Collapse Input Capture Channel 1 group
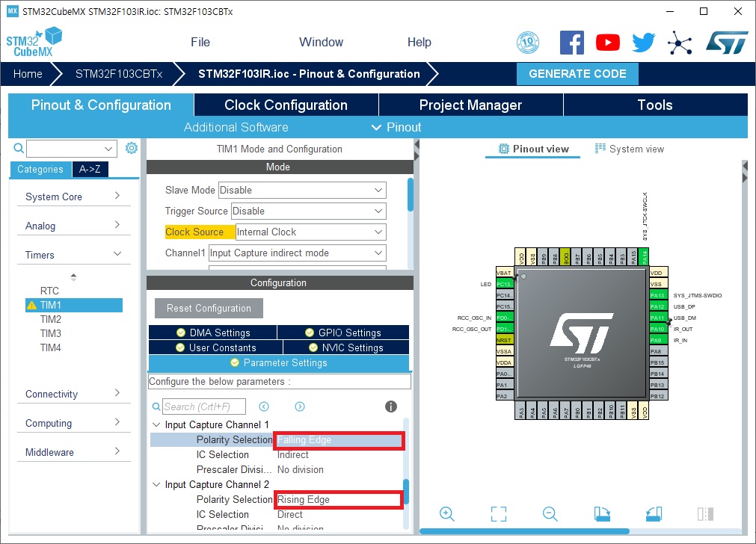Viewport: 756px width, 544px height. pyautogui.click(x=156, y=424)
